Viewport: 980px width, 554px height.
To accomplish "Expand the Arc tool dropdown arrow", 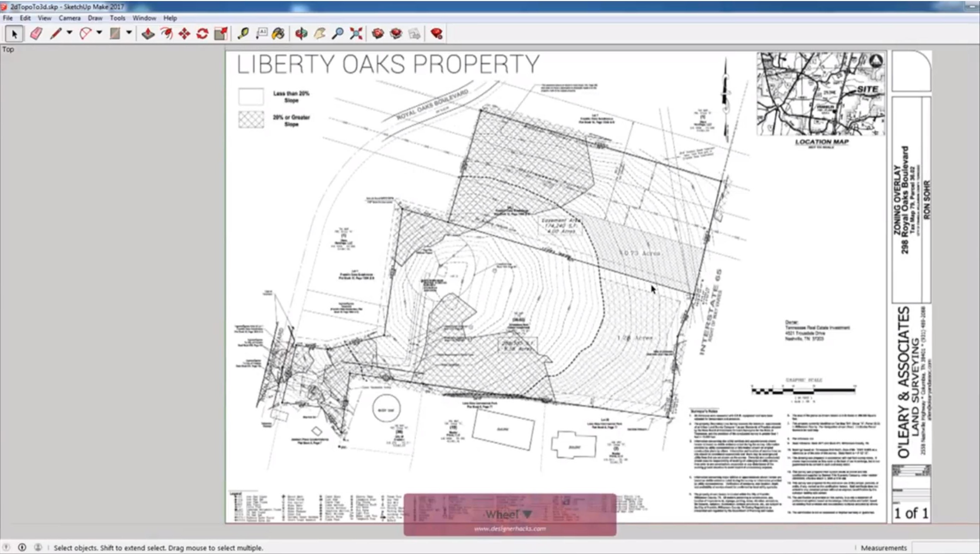I will click(99, 33).
